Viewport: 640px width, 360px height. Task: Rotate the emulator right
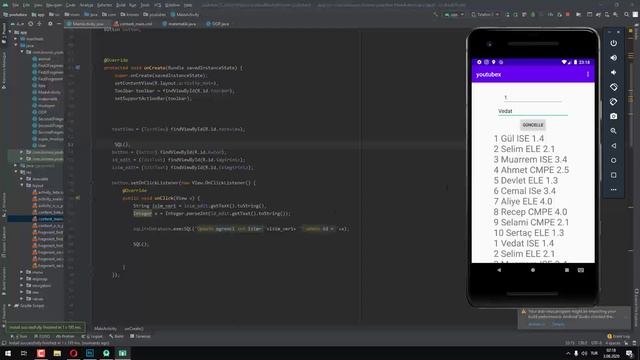point(613,102)
